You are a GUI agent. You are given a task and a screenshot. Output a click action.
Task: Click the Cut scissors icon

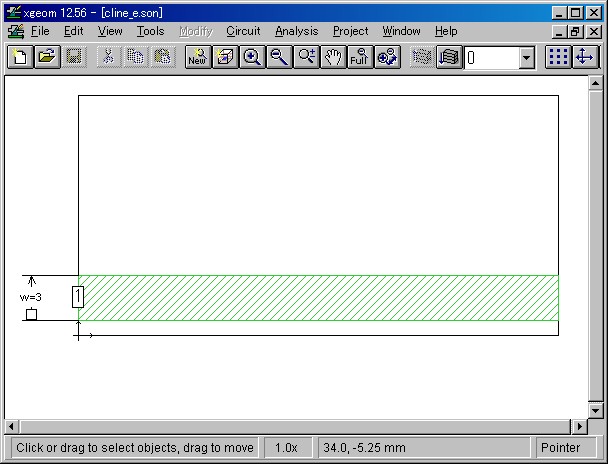[109, 57]
